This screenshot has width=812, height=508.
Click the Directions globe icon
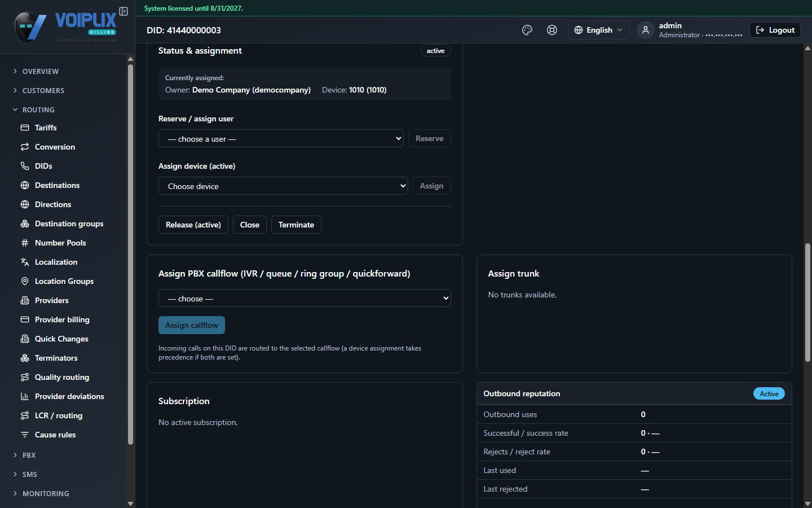tap(25, 204)
